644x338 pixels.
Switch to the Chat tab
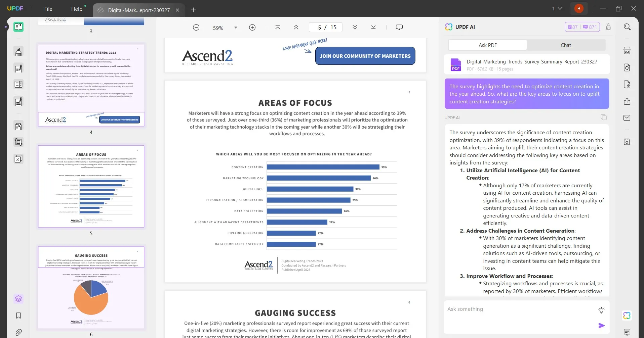pyautogui.click(x=566, y=45)
